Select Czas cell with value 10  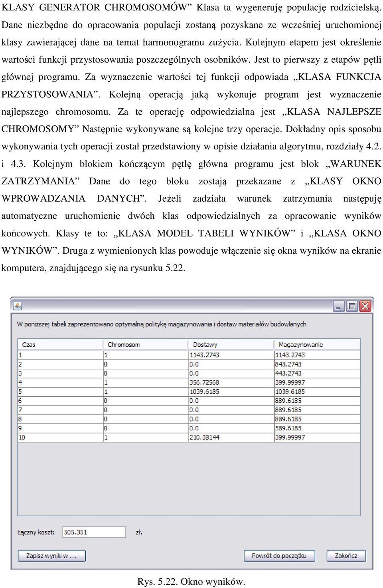[x=60, y=437]
